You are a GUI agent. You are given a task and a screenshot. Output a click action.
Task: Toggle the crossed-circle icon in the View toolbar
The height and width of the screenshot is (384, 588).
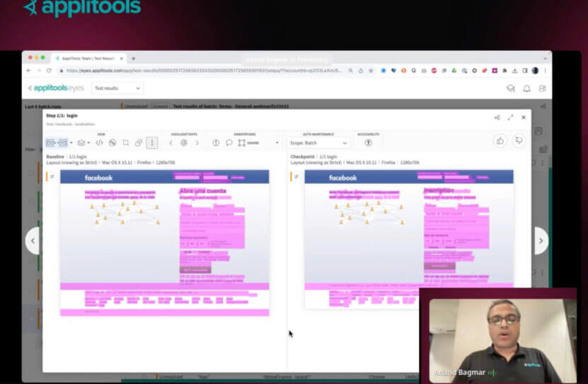[x=113, y=142]
